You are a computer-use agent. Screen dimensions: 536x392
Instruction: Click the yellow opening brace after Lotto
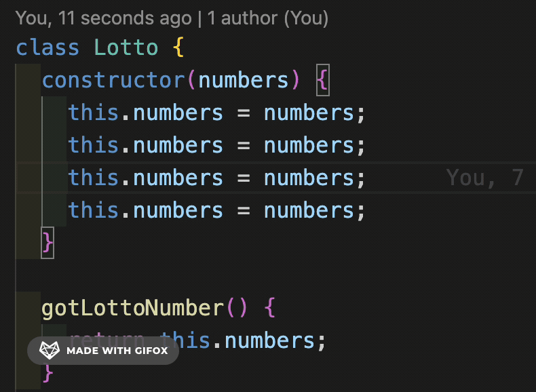(x=178, y=47)
